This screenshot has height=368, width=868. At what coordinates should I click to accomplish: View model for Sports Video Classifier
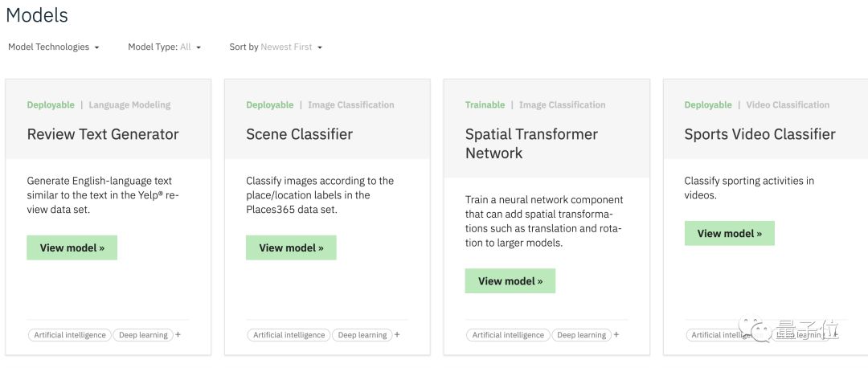(x=729, y=234)
